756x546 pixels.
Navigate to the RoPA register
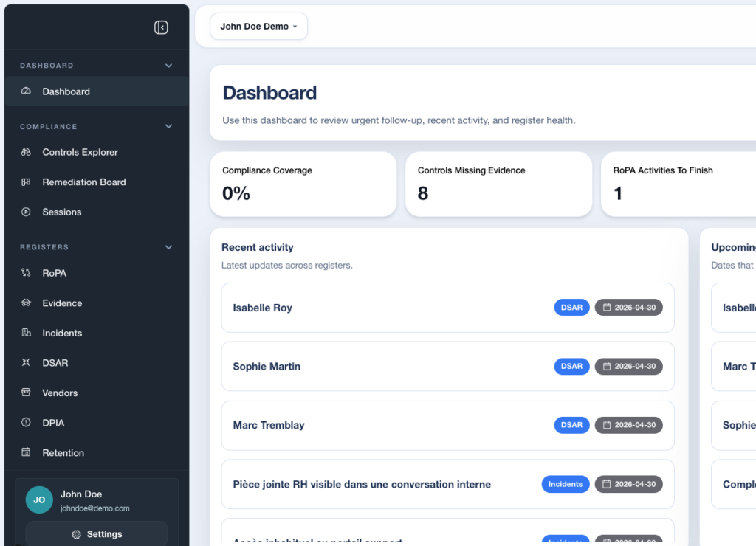[x=97, y=273]
